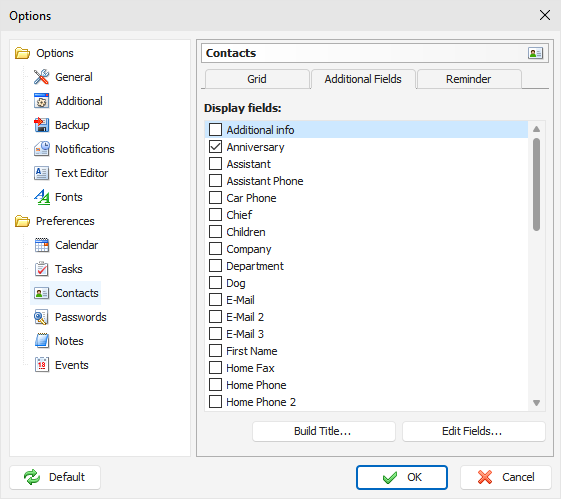Viewport: 561px width, 499px height.
Task: Click the Cancel button
Action: [506, 477]
